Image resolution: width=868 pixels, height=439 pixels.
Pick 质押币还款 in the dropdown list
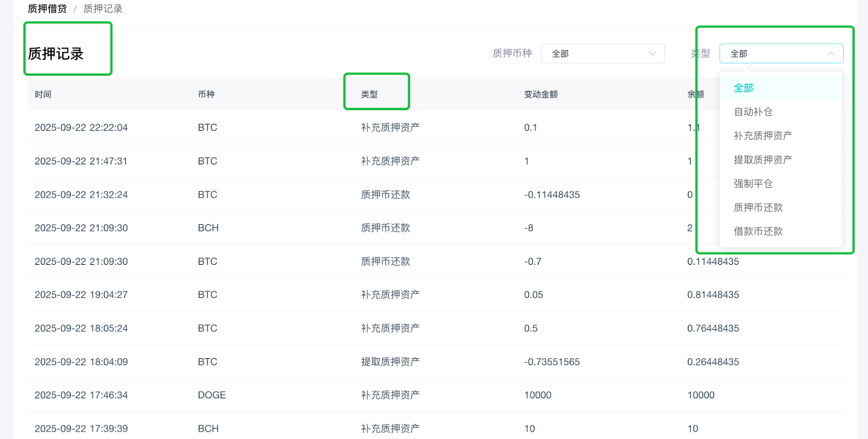click(781, 207)
